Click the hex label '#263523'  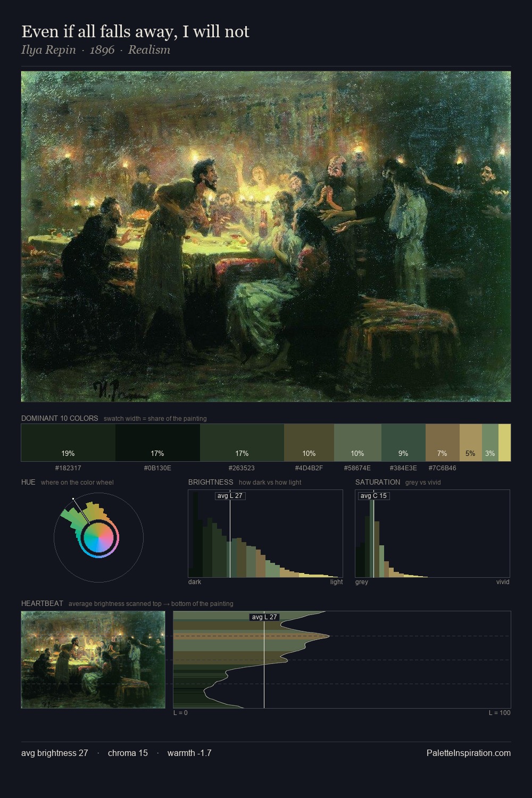click(242, 468)
